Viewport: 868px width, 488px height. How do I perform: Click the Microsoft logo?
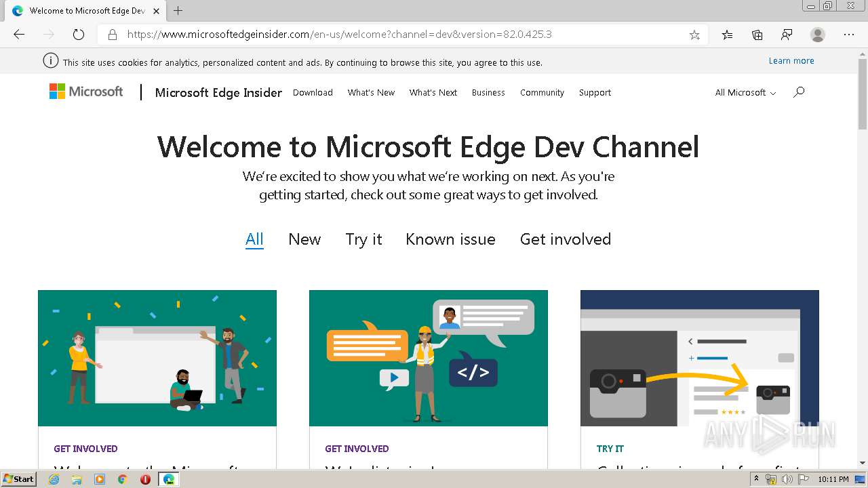click(86, 91)
